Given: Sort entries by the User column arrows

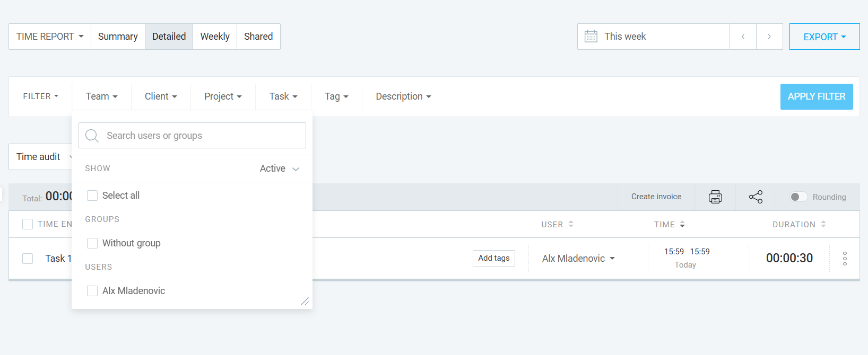Looking at the screenshot, I should point(571,224).
